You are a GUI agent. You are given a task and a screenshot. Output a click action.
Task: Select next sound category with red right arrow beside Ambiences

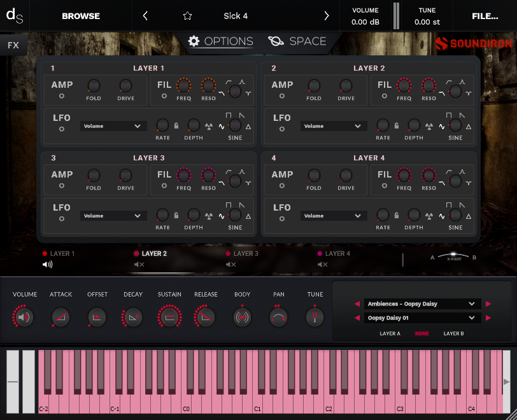click(488, 304)
